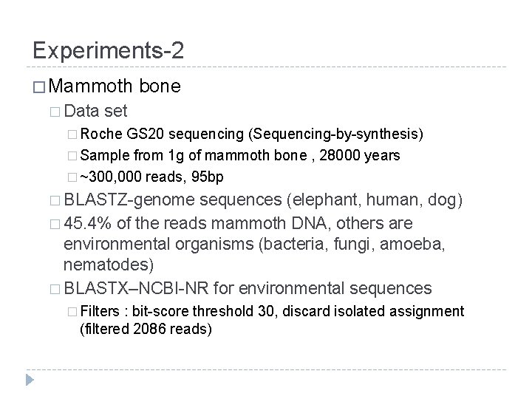Click the "(filtered 2086 reads)" text
This screenshot has height=399, width=532.
pyautogui.click(x=146, y=327)
